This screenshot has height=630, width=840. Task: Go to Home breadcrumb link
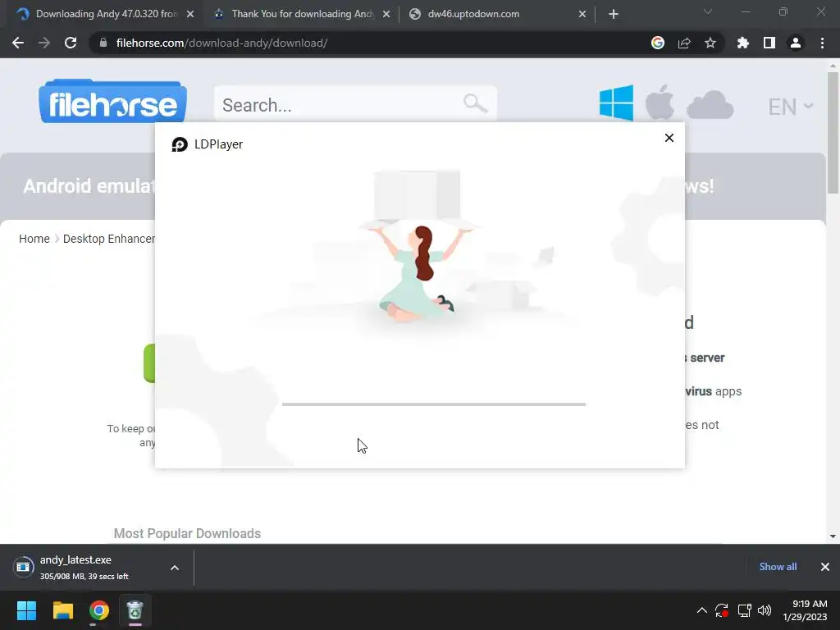(x=34, y=239)
